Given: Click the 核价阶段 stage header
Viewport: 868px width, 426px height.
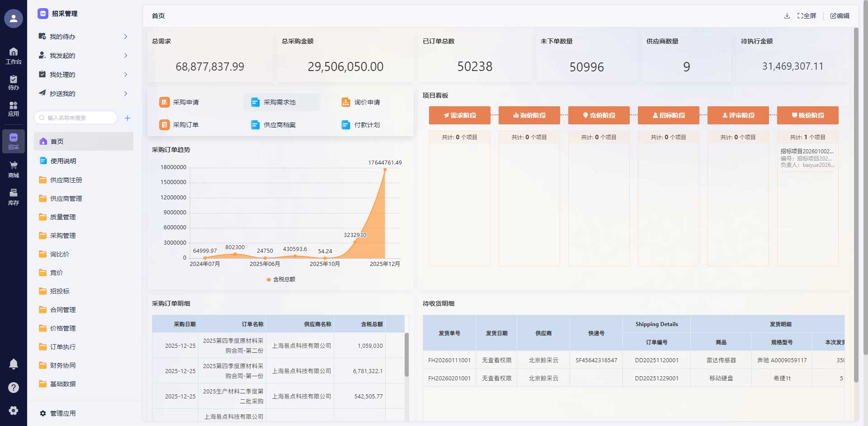Looking at the screenshot, I should click(807, 115).
